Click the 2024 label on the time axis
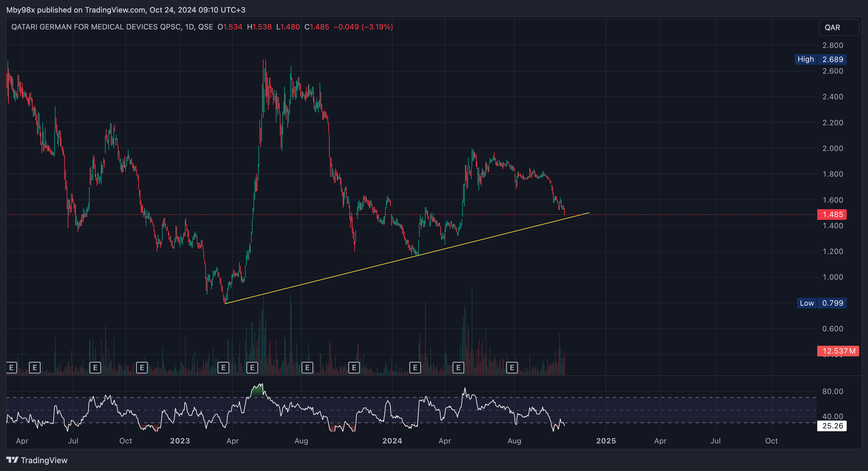The width and height of the screenshot is (868, 471). coord(392,441)
